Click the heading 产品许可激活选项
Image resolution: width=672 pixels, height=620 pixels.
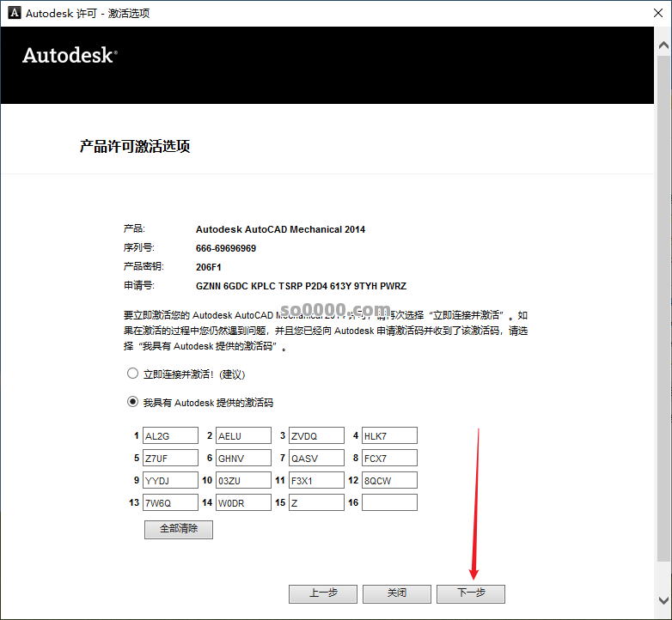135,147
